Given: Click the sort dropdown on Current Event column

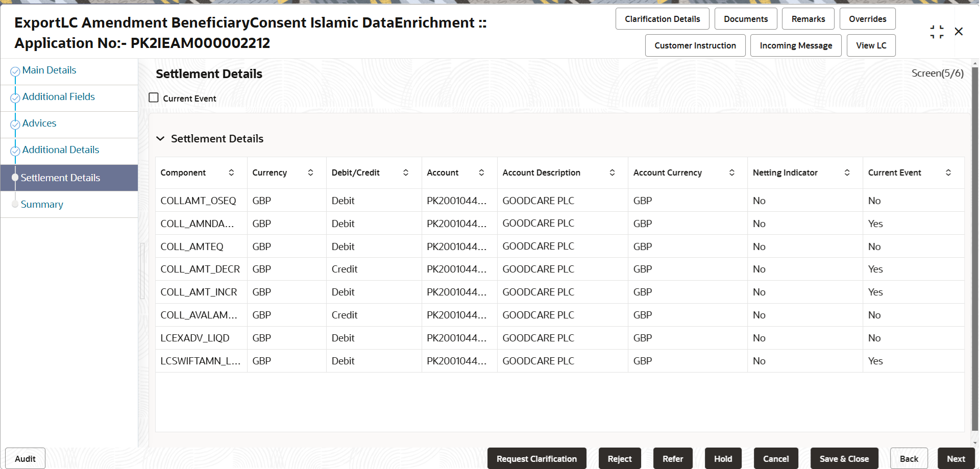Looking at the screenshot, I should [948, 172].
